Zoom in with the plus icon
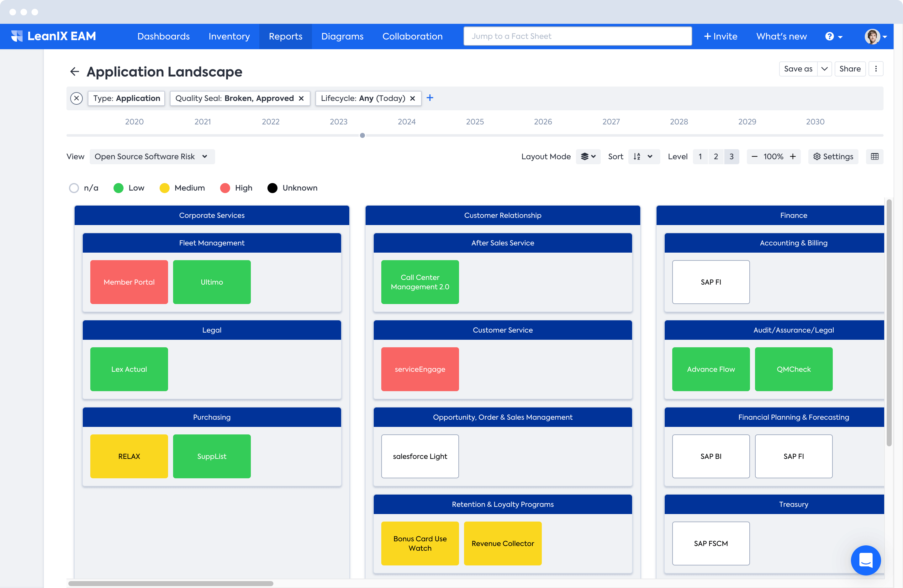The image size is (903, 588). pos(793,156)
